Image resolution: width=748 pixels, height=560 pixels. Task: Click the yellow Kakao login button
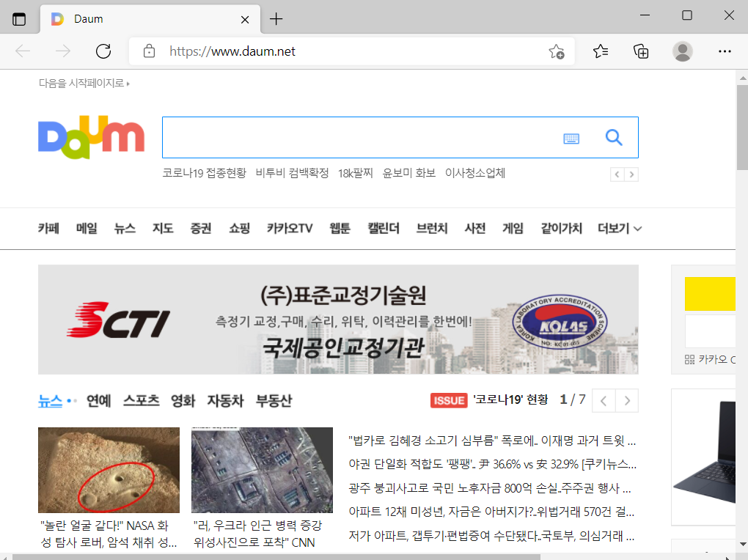710,294
